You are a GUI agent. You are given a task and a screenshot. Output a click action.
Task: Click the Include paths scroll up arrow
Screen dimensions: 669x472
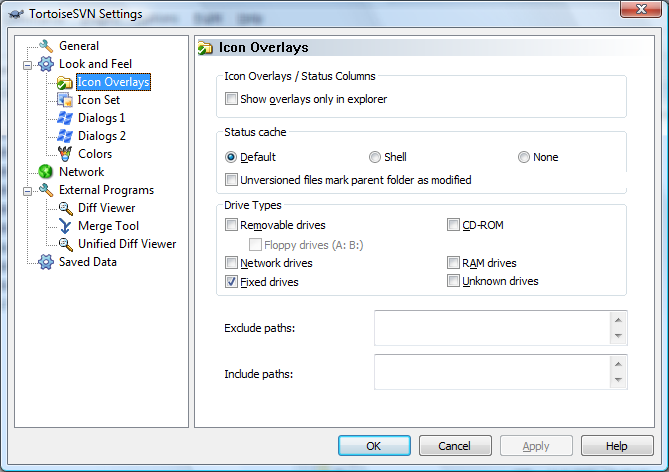pos(618,364)
